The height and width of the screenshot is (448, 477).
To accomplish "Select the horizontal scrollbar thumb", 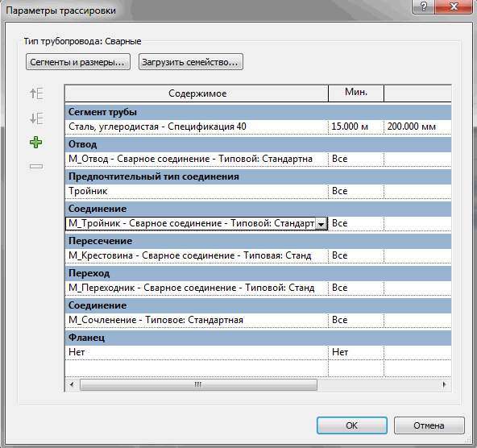I will [x=198, y=384].
